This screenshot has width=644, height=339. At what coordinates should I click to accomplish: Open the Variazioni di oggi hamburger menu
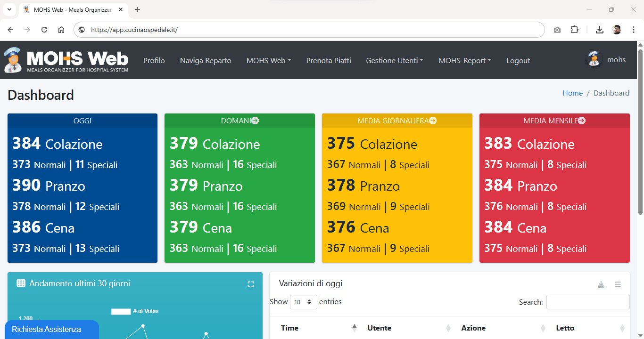(618, 284)
